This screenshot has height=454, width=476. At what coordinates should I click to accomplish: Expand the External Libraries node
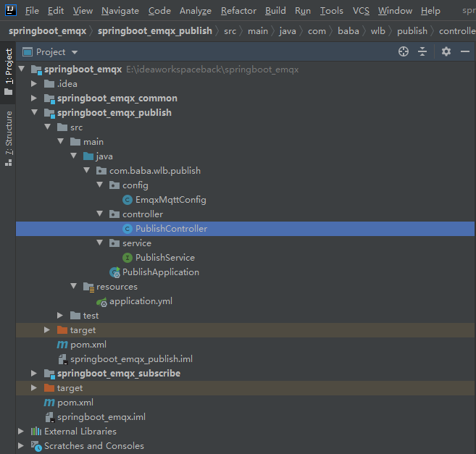click(21, 431)
